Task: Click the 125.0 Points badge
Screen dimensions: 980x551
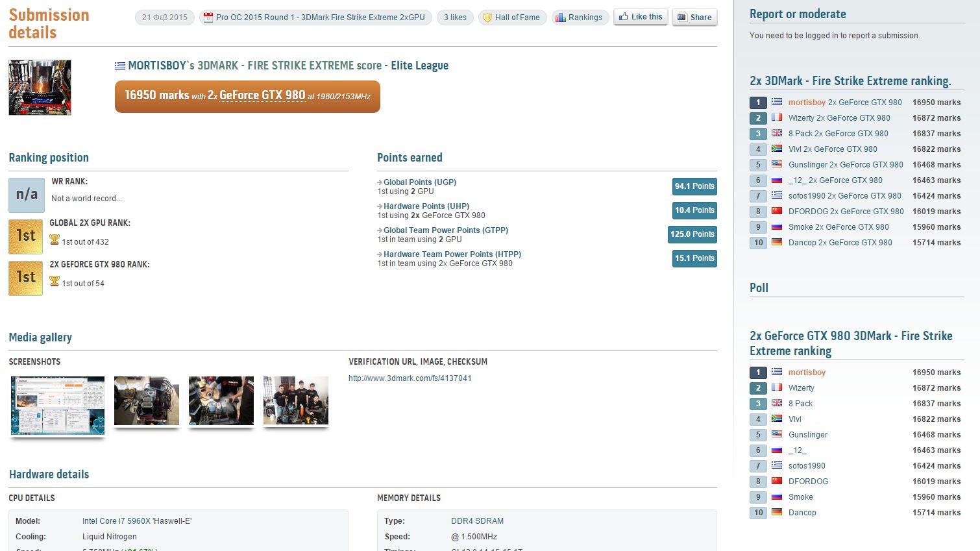Action: (x=692, y=234)
